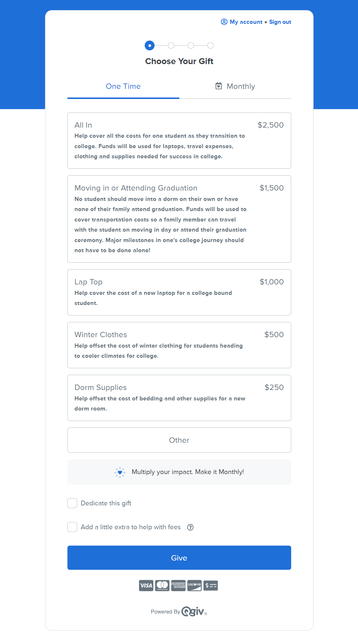The image size is (358, 644).
Task: Select the Lap Top $1,000 gift
Action: (179, 292)
